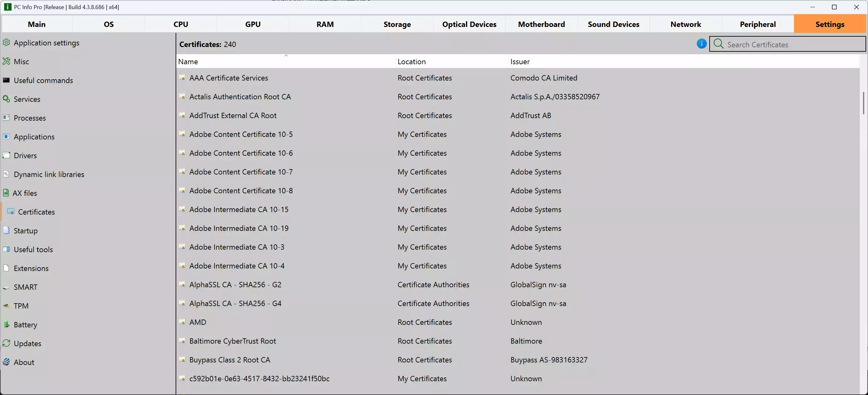
Task: Click the Misc sidebar icon
Action: (6, 61)
